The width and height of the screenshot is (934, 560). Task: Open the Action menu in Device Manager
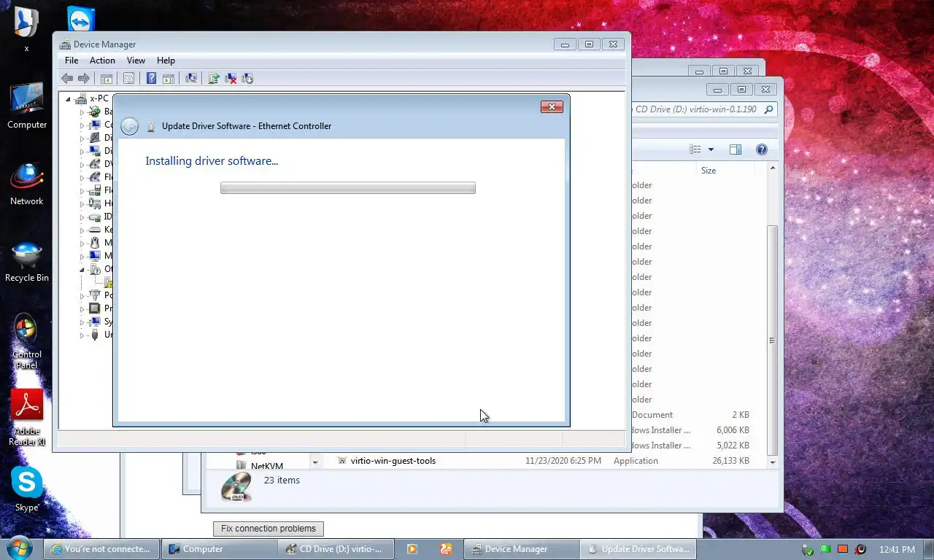click(102, 61)
